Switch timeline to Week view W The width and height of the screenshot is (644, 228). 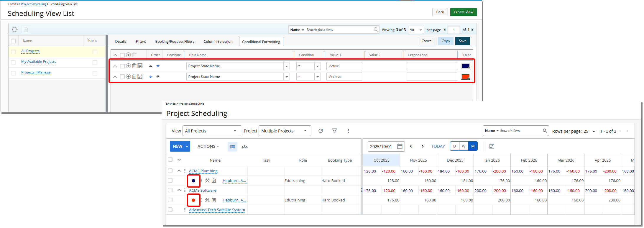click(x=464, y=146)
